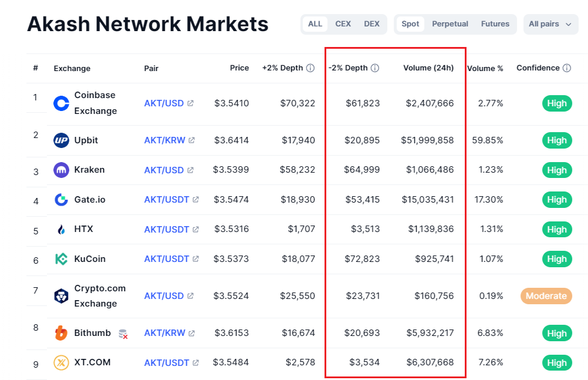Click the Coinbase Exchange logo icon
This screenshot has height=380, width=588.
point(61,103)
